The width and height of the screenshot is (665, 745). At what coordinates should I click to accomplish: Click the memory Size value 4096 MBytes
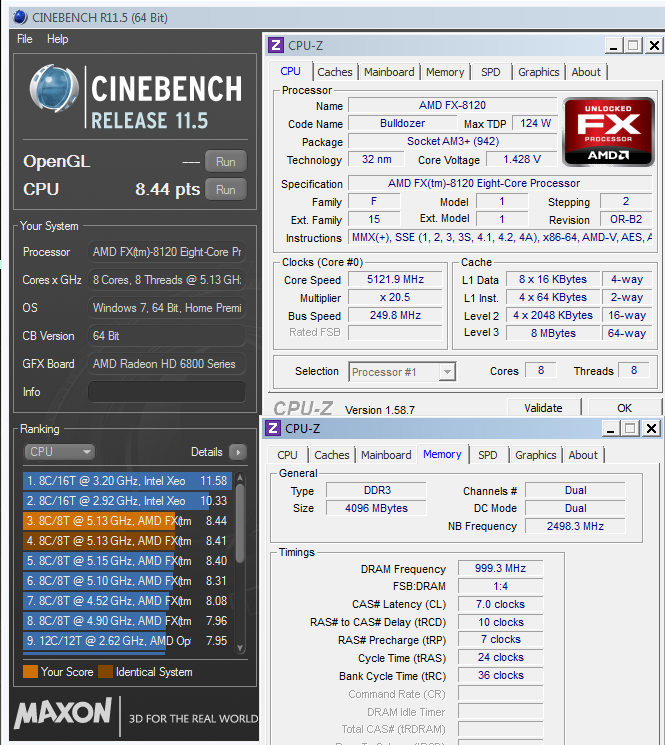376,508
